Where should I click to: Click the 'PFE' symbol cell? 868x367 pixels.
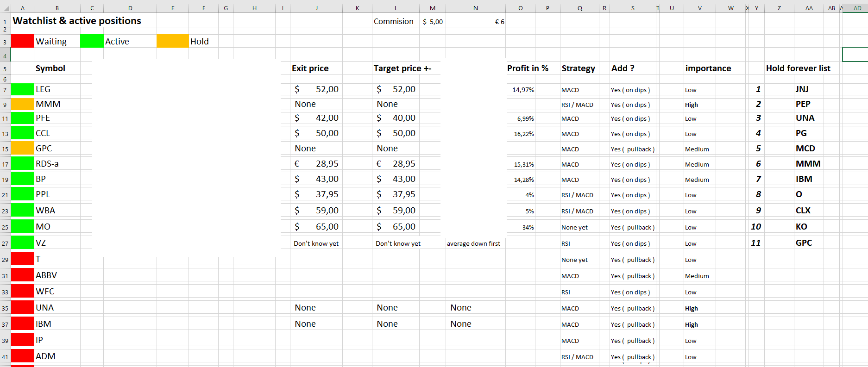coord(57,118)
